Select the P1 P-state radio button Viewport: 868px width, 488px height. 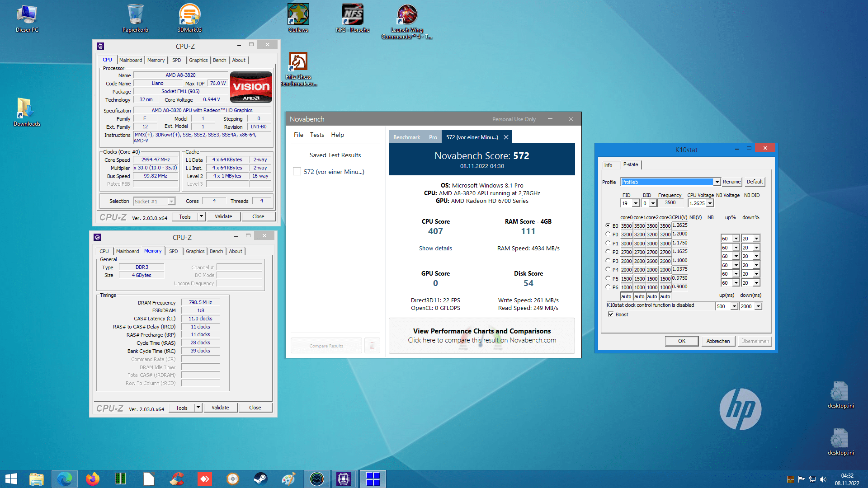pyautogui.click(x=608, y=243)
